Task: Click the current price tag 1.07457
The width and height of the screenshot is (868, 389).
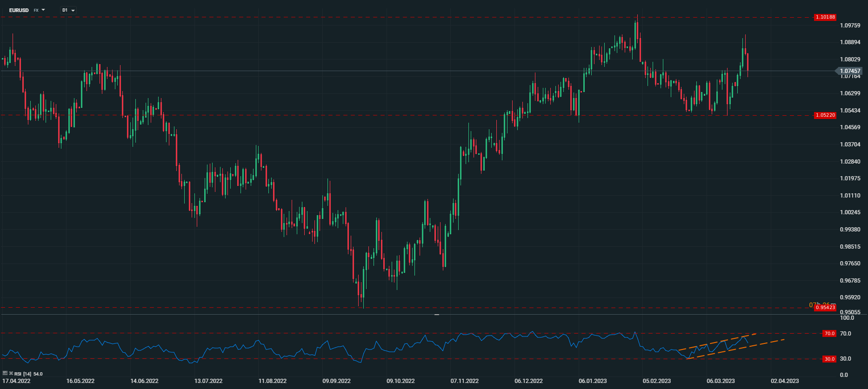Action: (849, 71)
